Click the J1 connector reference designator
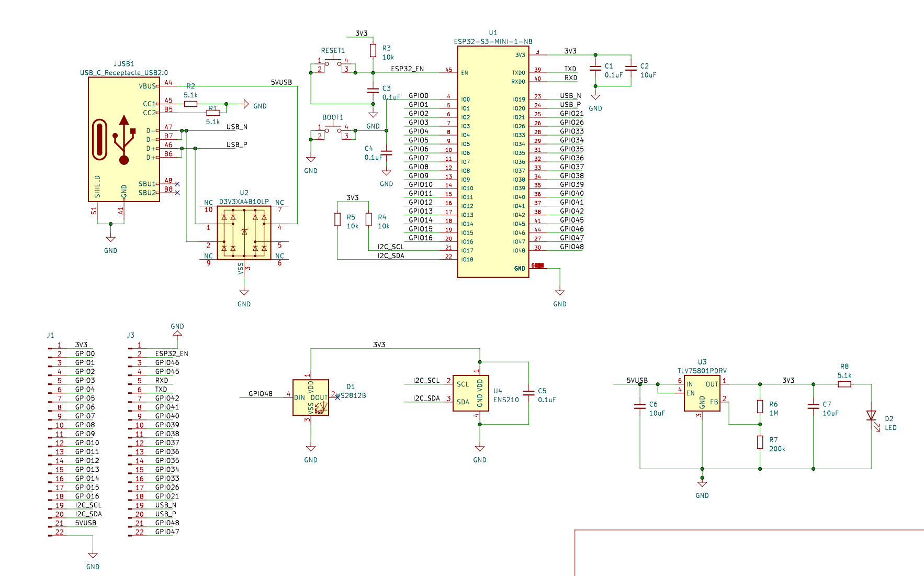 (x=50, y=335)
